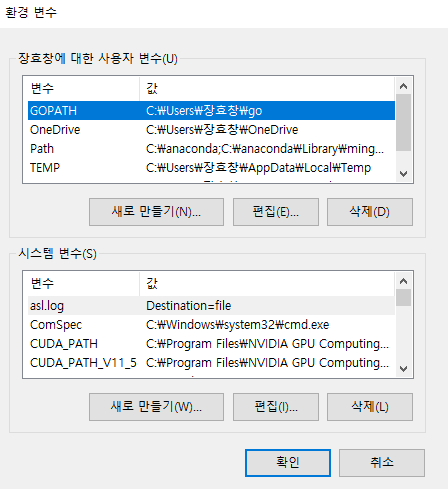Click the AppData₩Local₩Temp value cell
Viewport: 448px width, 489px height.
258,168
